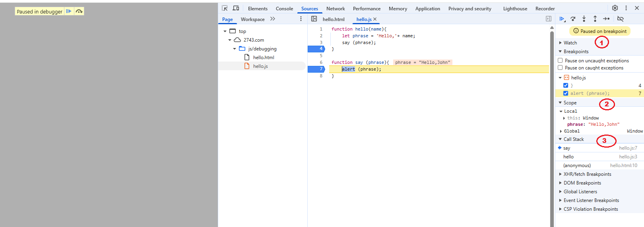The image size is (644, 227).
Task: Open more navigator tabs chevron
Action: 273,19
